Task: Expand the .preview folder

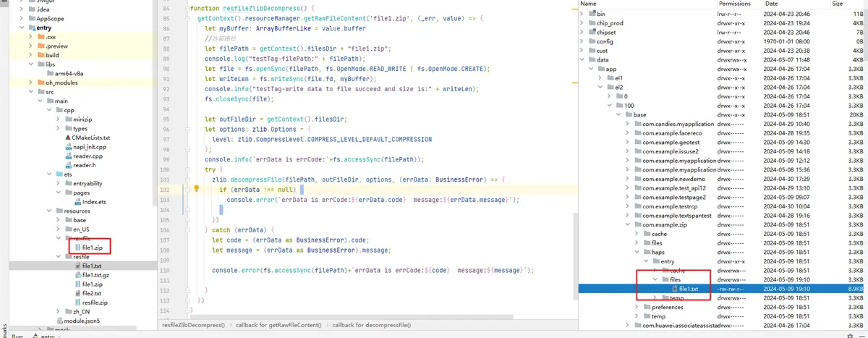Action: (x=30, y=46)
